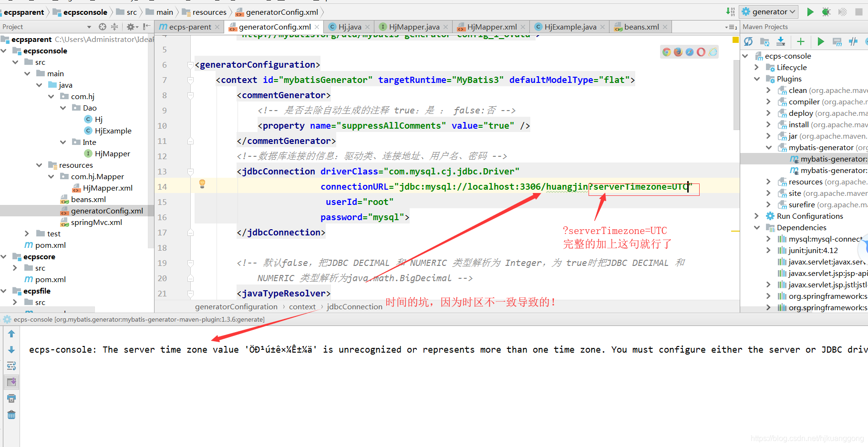Collapse the resources folder in Project tree
Viewport: 868px width, 447px height.
click(x=39, y=165)
